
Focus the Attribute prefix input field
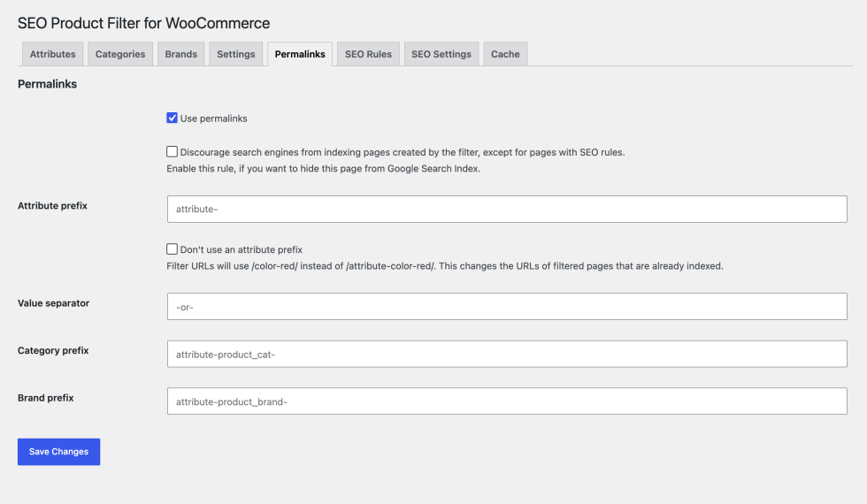pos(507,209)
